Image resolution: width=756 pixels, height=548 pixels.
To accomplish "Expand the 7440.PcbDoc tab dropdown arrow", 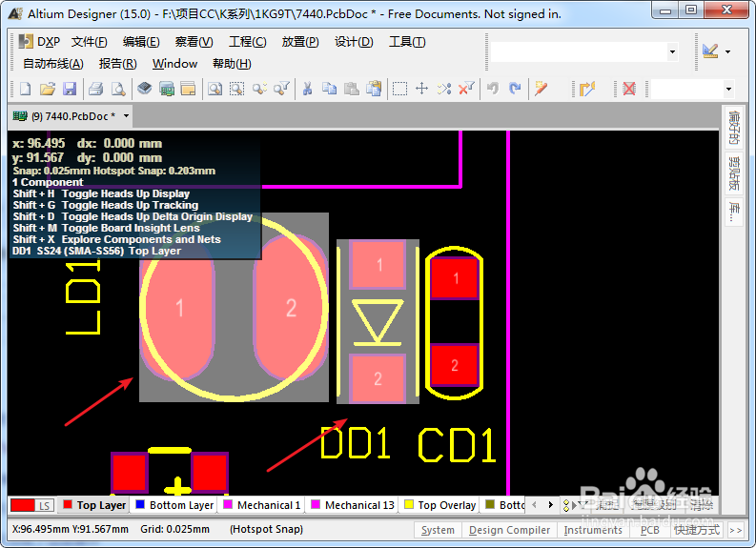I will click(126, 116).
